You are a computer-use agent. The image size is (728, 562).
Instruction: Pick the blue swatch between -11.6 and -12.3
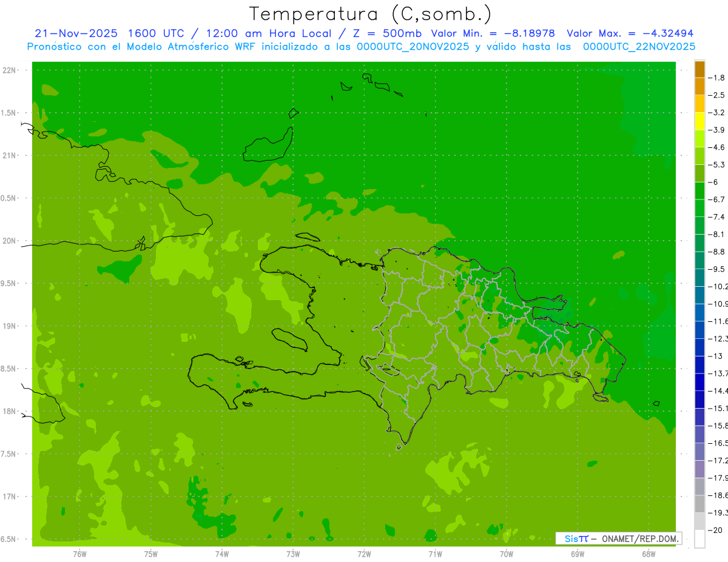click(699, 330)
